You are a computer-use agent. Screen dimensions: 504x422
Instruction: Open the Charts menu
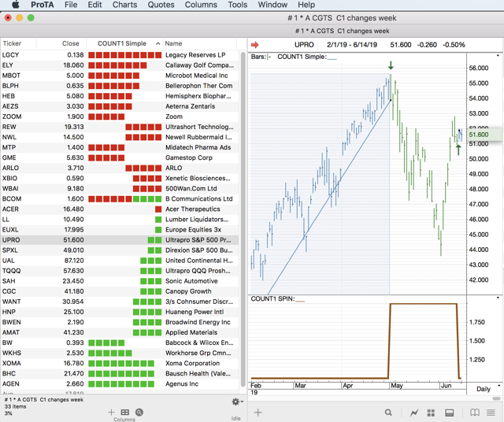(124, 5)
